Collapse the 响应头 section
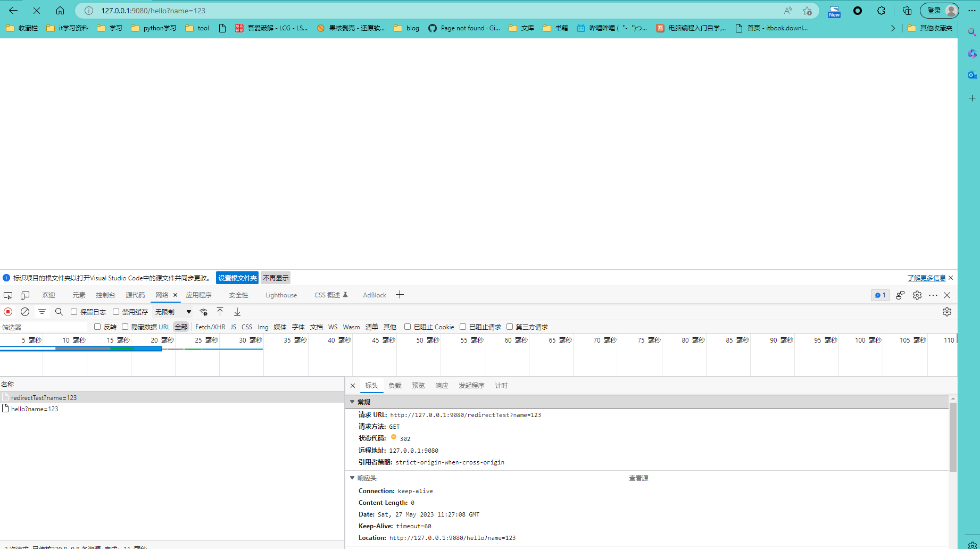Screen dimensions: 980x549 (x=352, y=478)
